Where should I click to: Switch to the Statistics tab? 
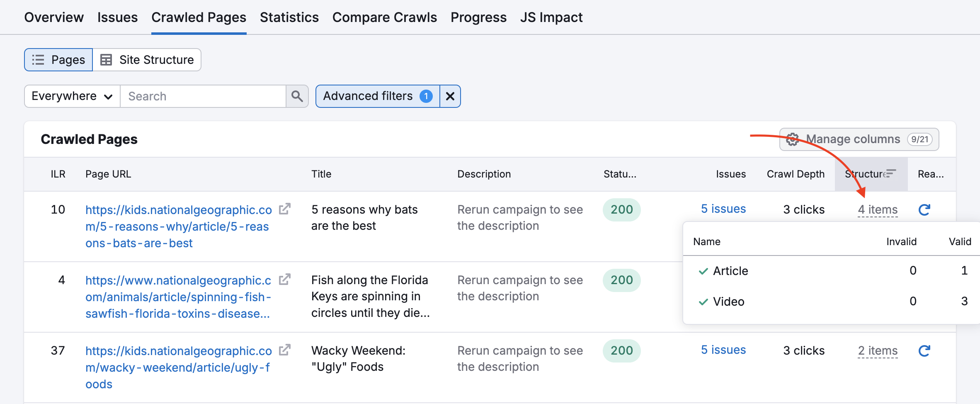(x=289, y=17)
